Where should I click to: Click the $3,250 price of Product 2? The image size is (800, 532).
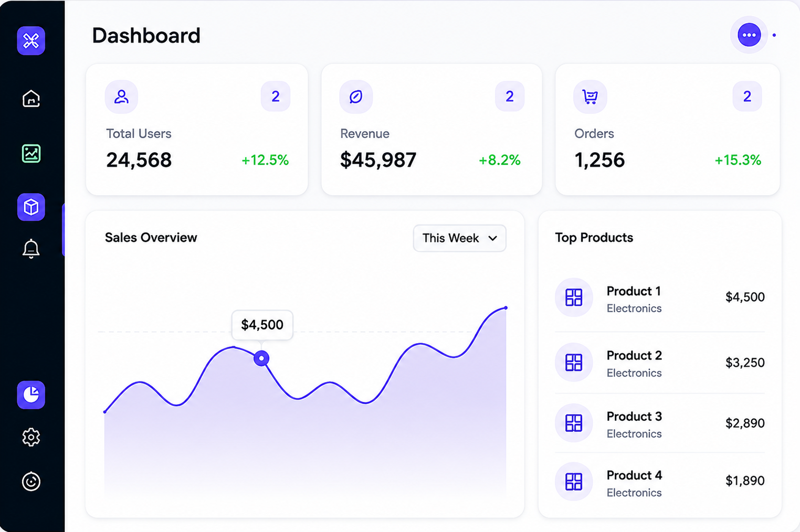[x=745, y=363]
